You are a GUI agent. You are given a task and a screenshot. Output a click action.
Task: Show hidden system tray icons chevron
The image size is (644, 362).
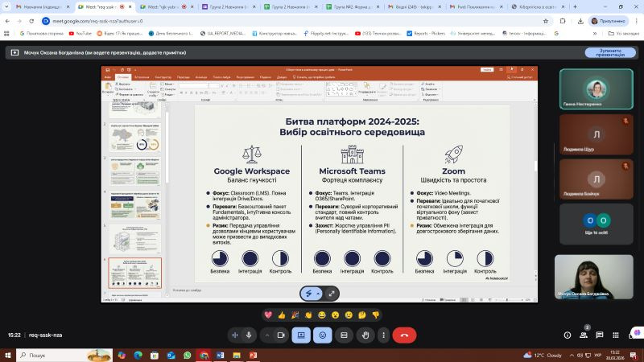coord(572,355)
